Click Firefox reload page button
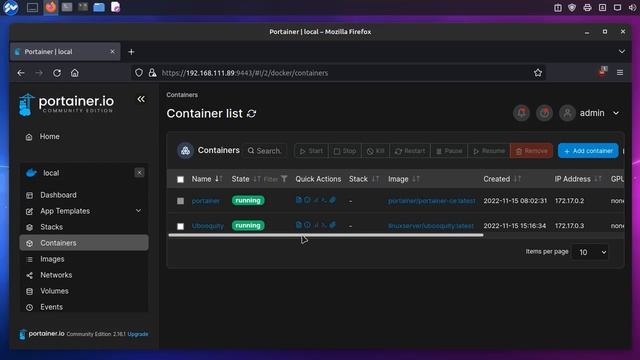Image resolution: width=640 pixels, height=360 pixels. click(57, 73)
